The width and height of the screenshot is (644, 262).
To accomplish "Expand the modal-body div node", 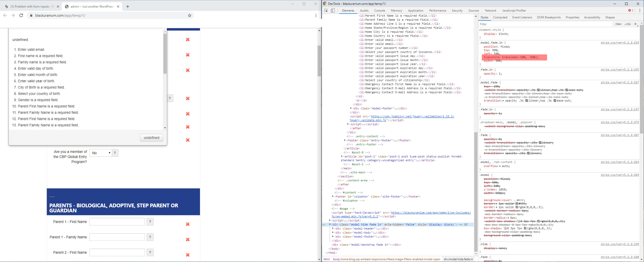I will (x=333, y=233).
